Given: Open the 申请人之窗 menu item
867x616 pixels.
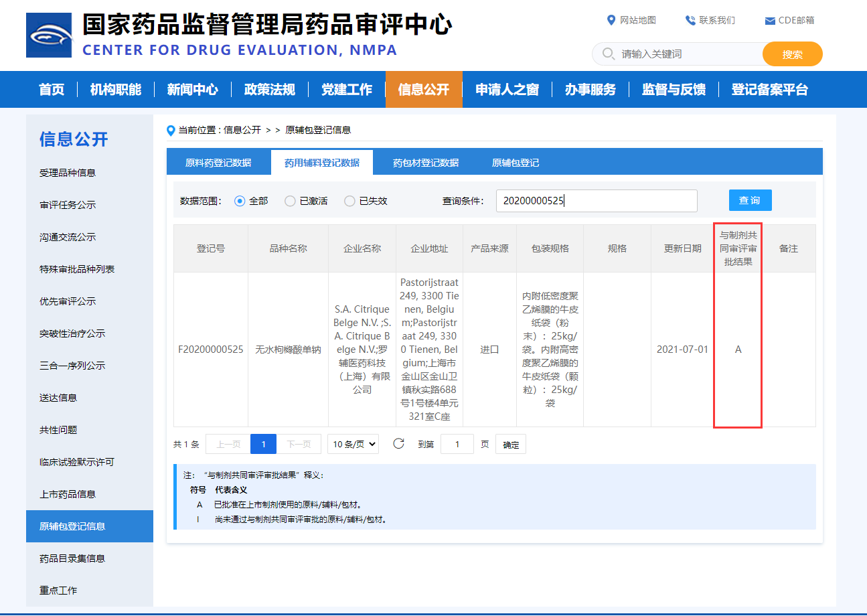Looking at the screenshot, I should 507,89.
